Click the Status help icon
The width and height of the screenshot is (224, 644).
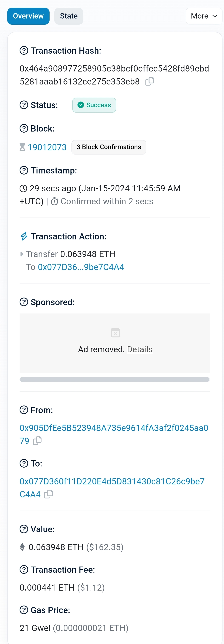(x=24, y=105)
